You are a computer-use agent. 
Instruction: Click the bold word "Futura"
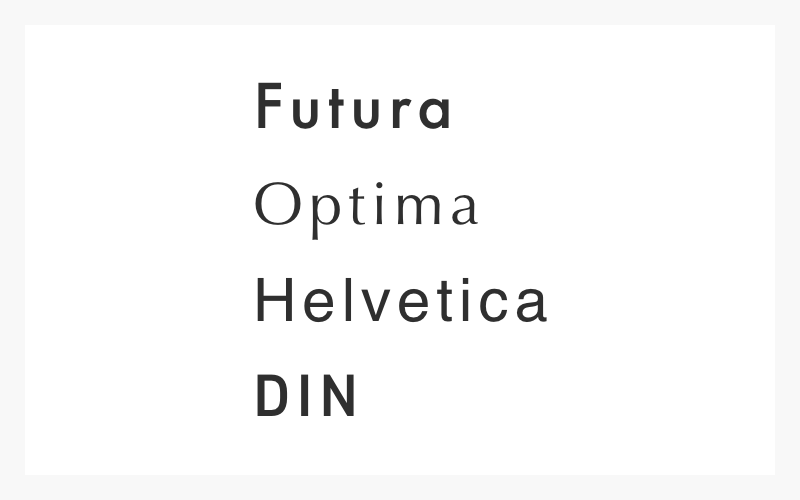[x=354, y=107]
